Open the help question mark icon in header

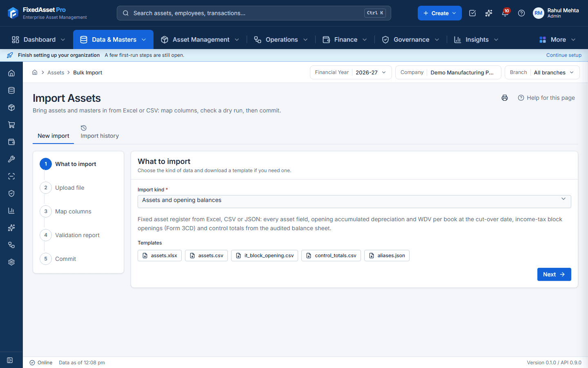click(x=521, y=13)
